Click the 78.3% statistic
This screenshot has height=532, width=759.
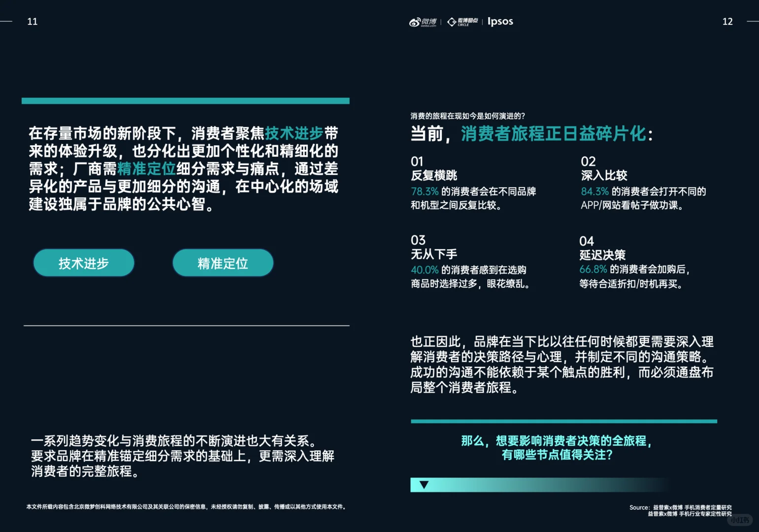(x=425, y=191)
